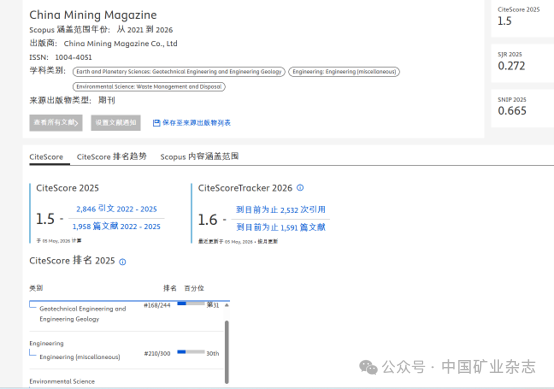Image resolution: width=554 pixels, height=389 pixels.
Task: Click the ranking list vertical scrollbar
Action: coord(227,352)
